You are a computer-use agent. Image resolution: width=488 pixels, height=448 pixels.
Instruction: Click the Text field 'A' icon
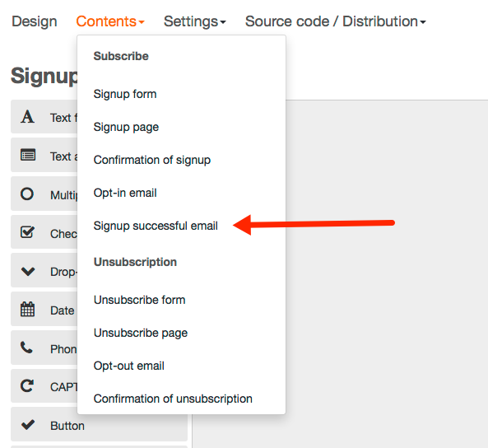pos(27,117)
